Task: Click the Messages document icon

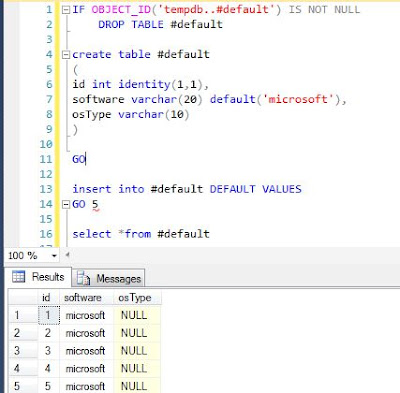Action: (x=83, y=278)
